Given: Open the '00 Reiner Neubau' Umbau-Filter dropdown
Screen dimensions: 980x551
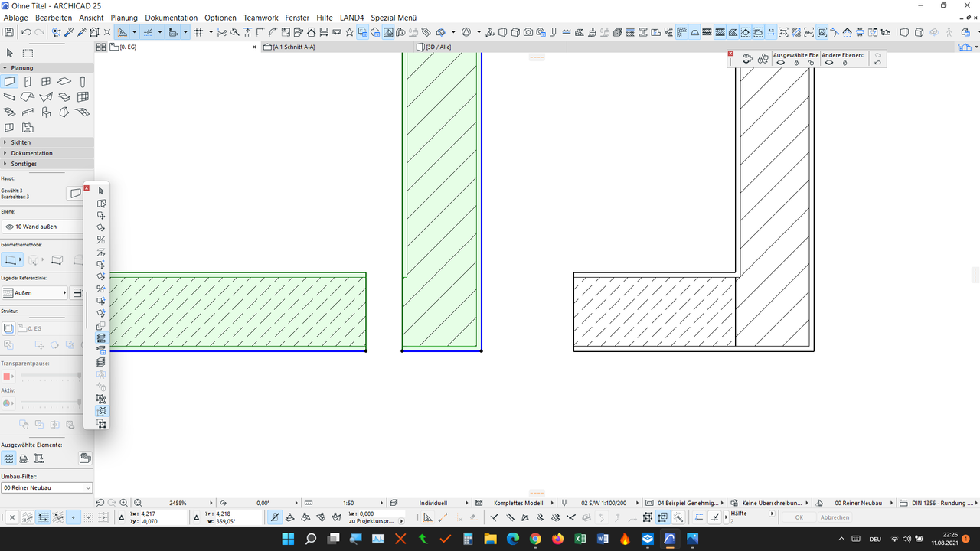Looking at the screenshot, I should [x=47, y=487].
